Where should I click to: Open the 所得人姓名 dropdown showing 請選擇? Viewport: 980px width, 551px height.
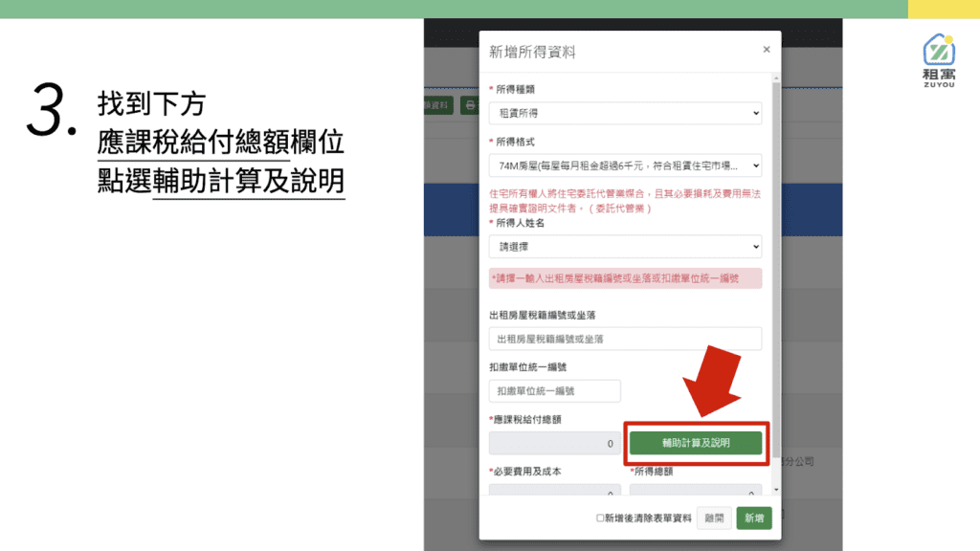tap(625, 247)
